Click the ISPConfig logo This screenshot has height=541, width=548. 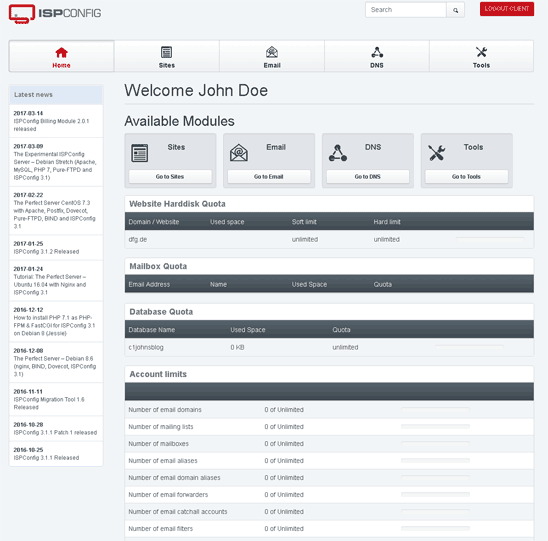55,14
